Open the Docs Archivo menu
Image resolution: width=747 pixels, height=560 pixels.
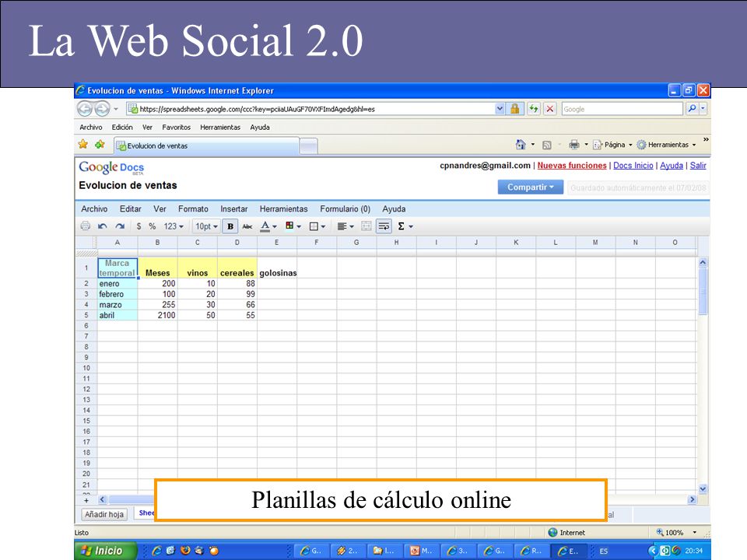pyautogui.click(x=94, y=208)
